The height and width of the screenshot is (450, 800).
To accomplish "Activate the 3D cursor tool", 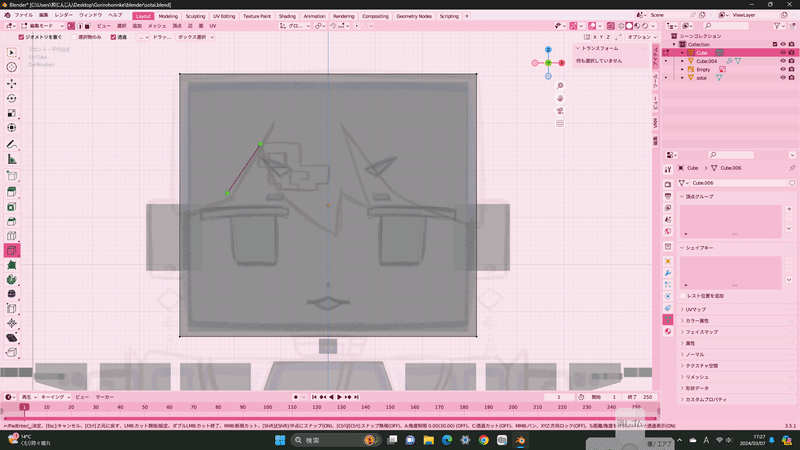I will coord(12,67).
